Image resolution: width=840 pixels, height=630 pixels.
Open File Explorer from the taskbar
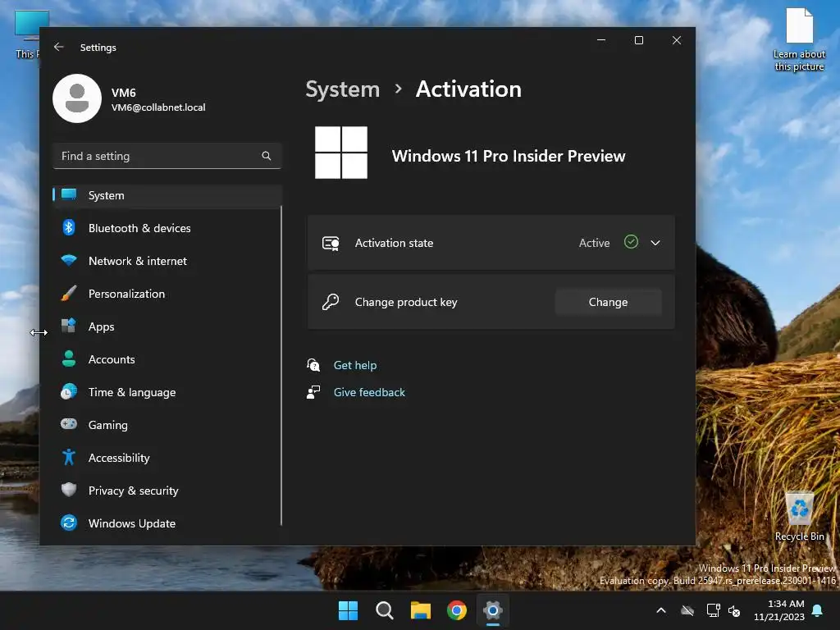(421, 610)
